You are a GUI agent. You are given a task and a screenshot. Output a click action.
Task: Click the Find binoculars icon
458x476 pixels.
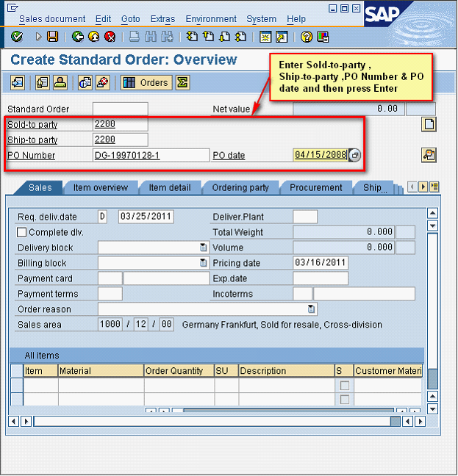[x=151, y=37]
